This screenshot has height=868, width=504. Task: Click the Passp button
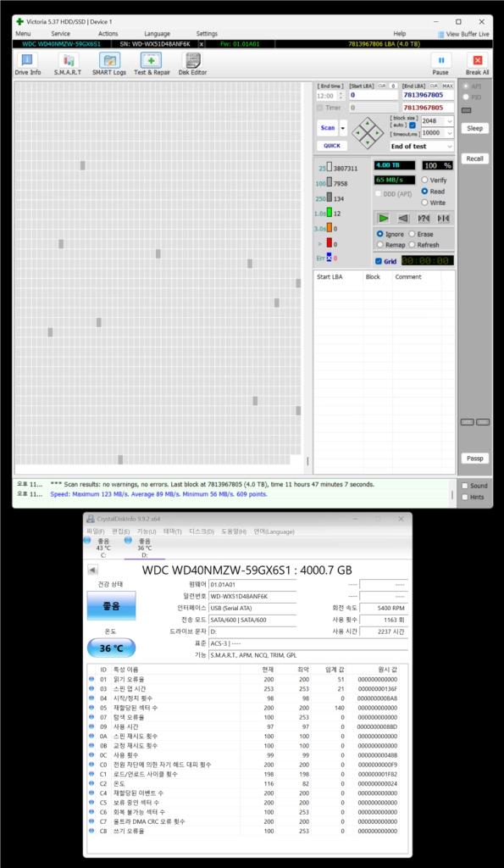[474, 459]
